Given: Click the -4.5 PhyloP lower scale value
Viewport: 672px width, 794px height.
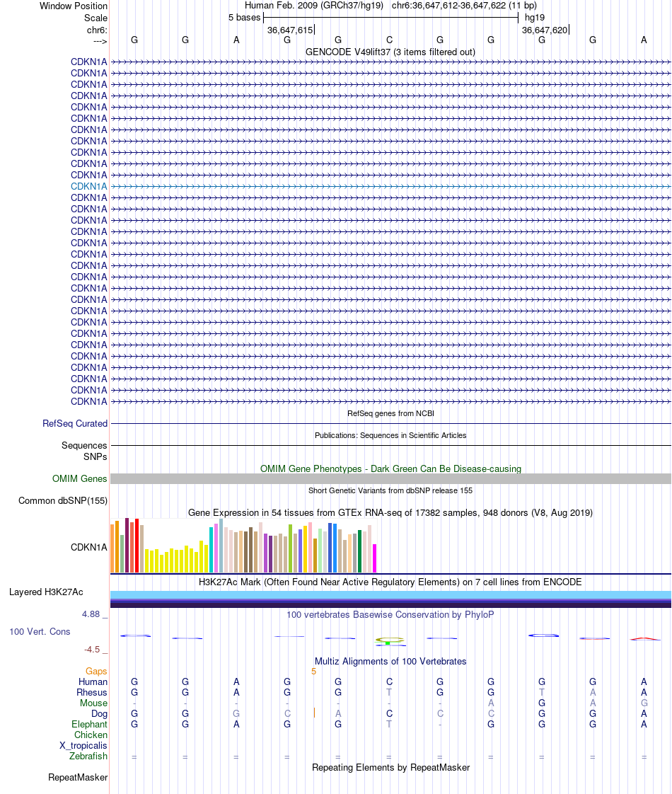Looking at the screenshot, I should point(92,649).
